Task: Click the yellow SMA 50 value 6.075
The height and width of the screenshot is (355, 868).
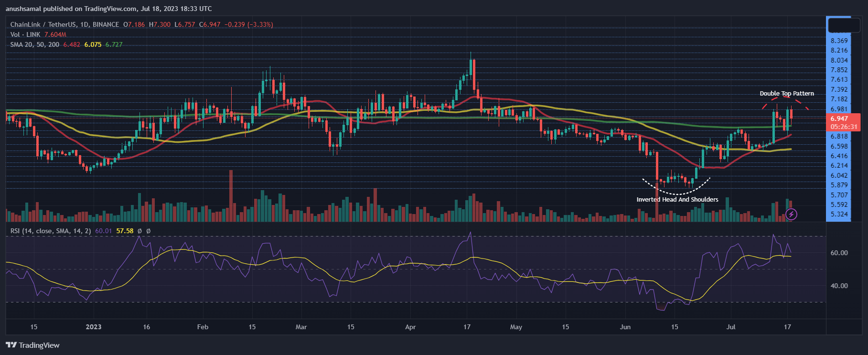Action: click(x=93, y=44)
